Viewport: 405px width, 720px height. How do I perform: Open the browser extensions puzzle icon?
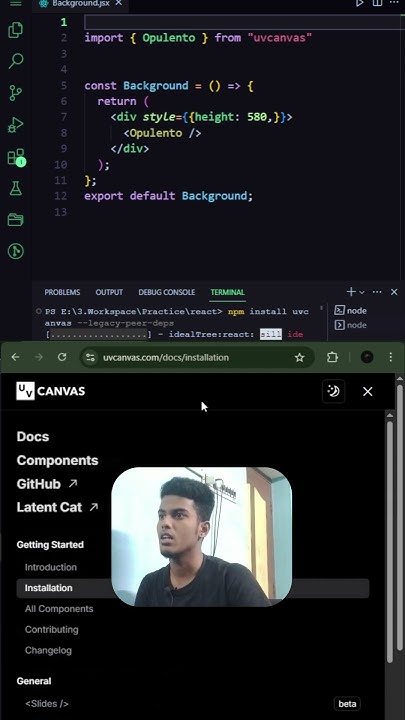click(x=332, y=357)
